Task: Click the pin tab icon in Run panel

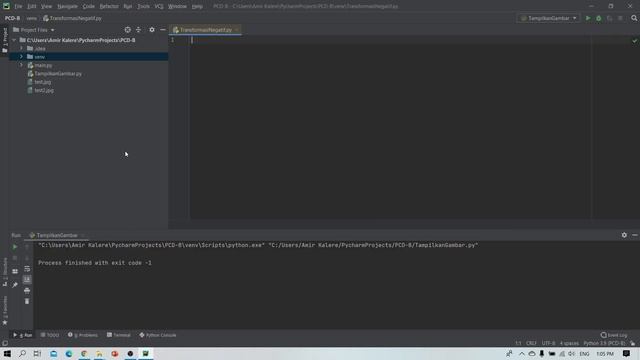Action: click(15, 284)
